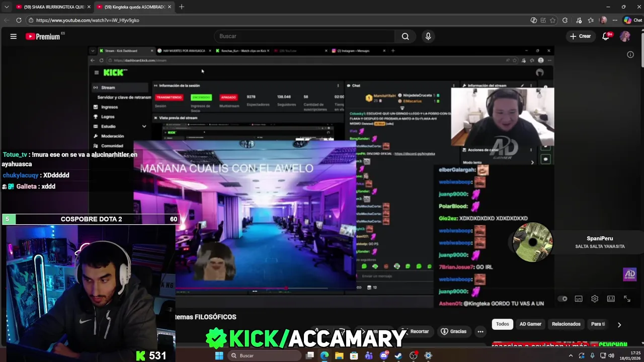Click the YouTube search magnifier button
Screen dimensions: 644x362
pyautogui.click(x=406, y=36)
